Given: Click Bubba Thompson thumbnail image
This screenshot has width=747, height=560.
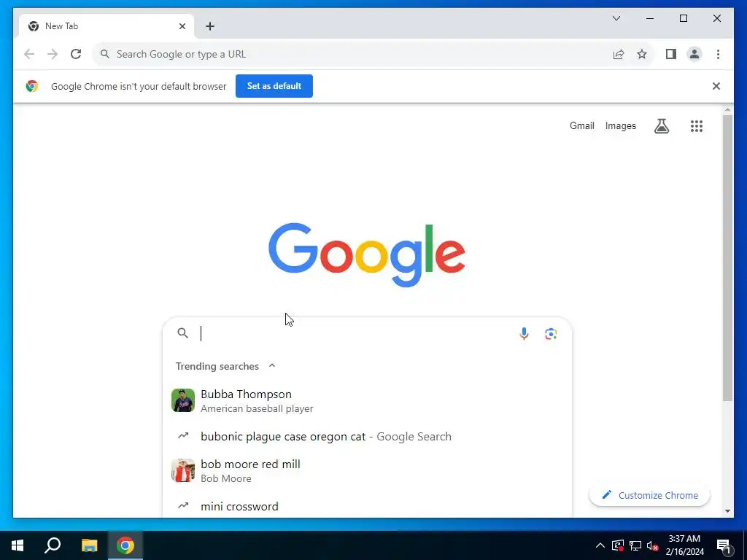Looking at the screenshot, I should coord(183,400).
